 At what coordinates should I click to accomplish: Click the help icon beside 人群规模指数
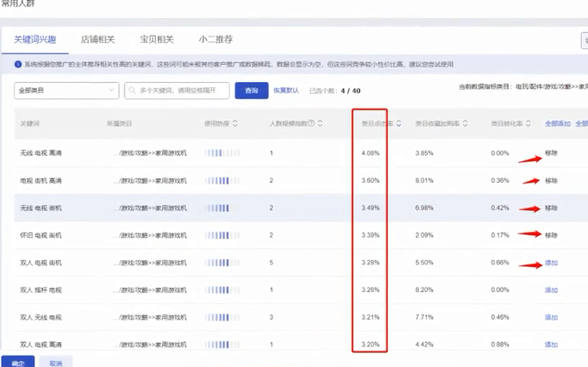click(311, 123)
